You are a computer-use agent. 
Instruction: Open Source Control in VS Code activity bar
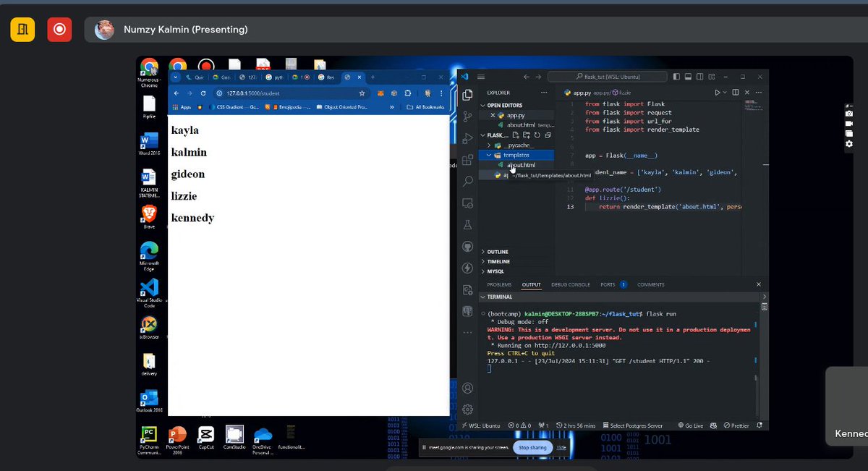pyautogui.click(x=467, y=116)
